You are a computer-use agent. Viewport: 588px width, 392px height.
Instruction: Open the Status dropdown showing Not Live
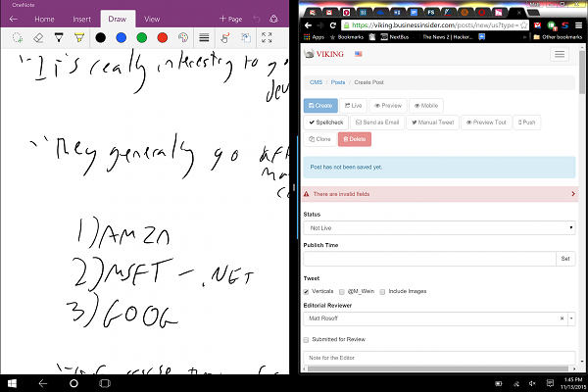coord(438,227)
